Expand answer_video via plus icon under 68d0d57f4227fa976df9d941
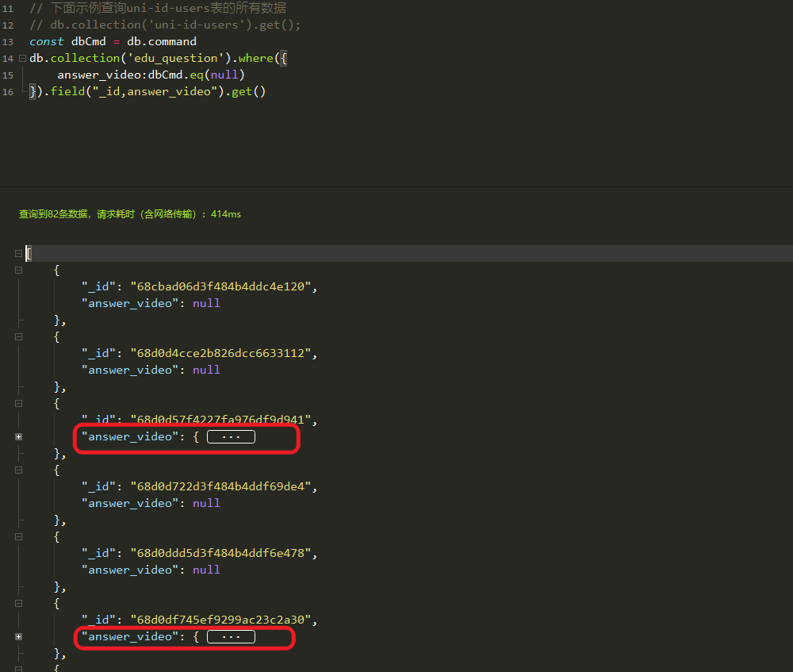 tap(18, 437)
